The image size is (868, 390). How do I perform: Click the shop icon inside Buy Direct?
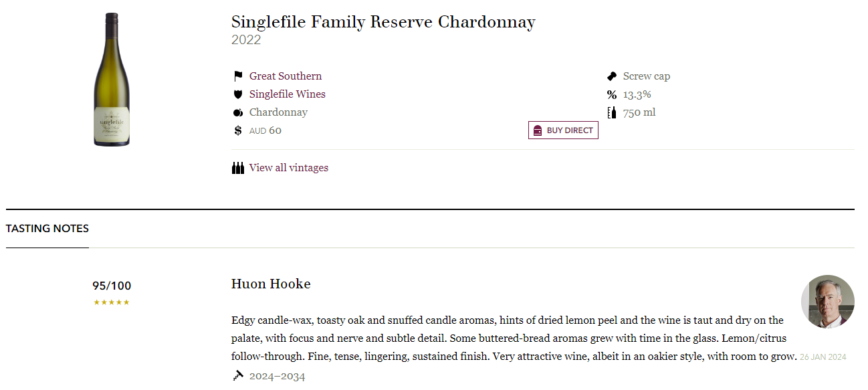click(538, 130)
